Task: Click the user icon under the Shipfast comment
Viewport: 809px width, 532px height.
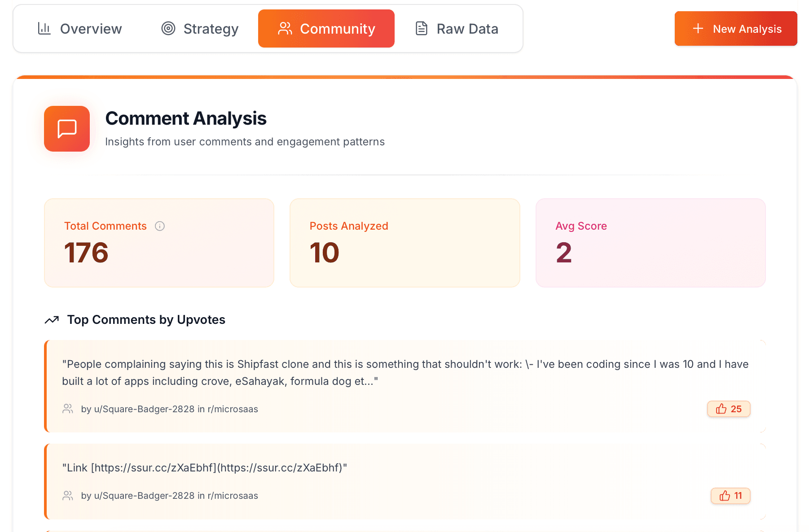Action: [68, 409]
